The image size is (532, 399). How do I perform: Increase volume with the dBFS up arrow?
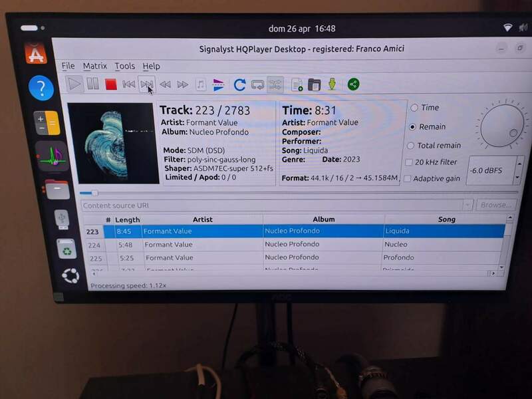(519, 164)
